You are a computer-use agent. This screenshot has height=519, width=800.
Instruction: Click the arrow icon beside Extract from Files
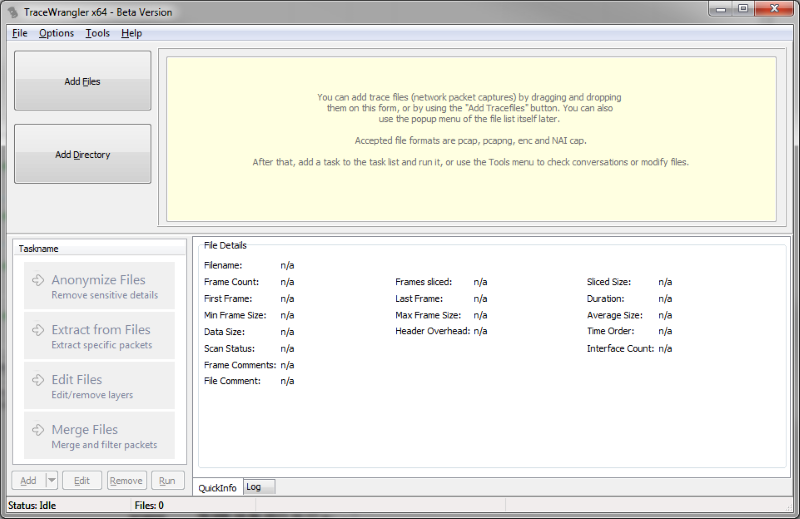38,330
